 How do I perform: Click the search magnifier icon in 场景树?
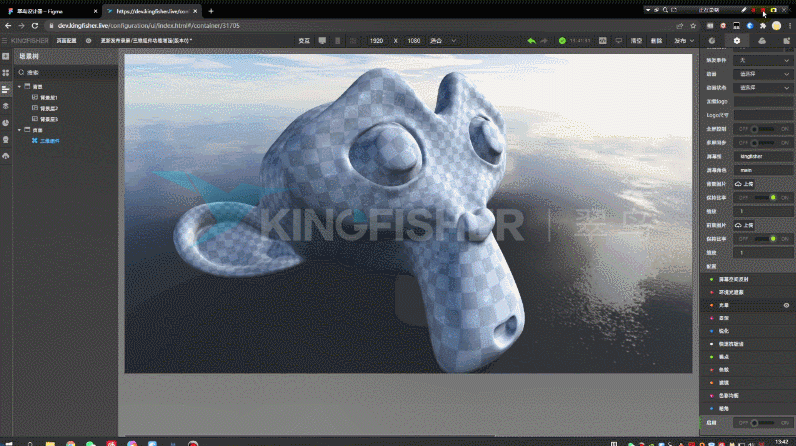coord(21,73)
